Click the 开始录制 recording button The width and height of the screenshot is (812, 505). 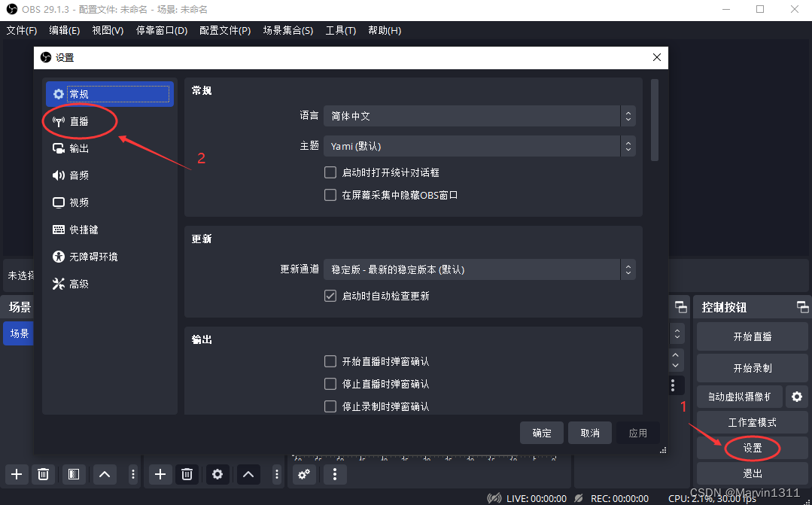point(751,367)
